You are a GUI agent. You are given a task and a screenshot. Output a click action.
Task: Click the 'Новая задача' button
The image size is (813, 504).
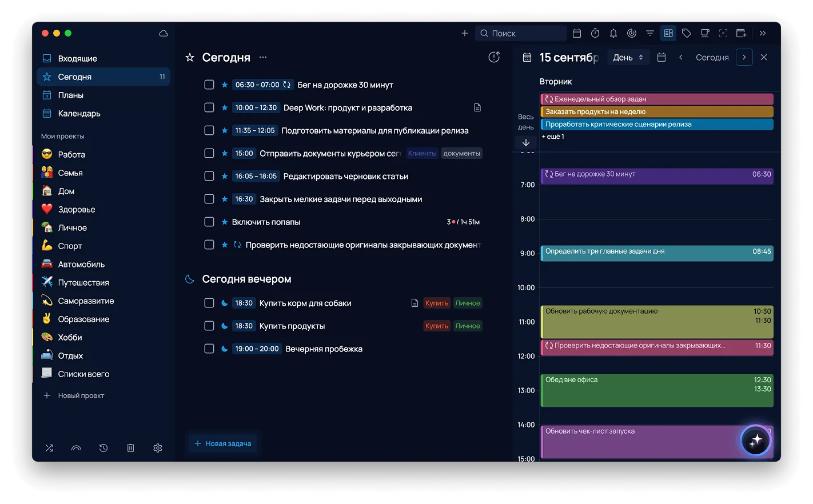click(223, 443)
